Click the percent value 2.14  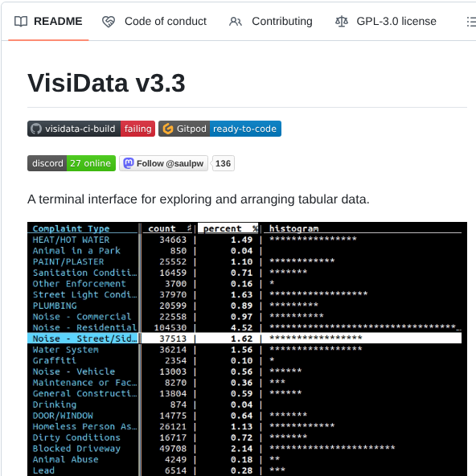242,449
